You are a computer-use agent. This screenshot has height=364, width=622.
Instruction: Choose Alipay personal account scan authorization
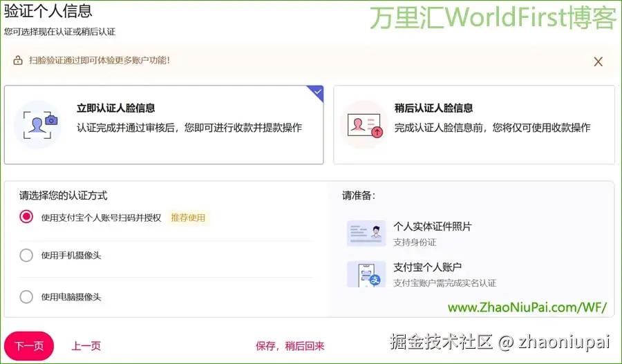coord(26,216)
